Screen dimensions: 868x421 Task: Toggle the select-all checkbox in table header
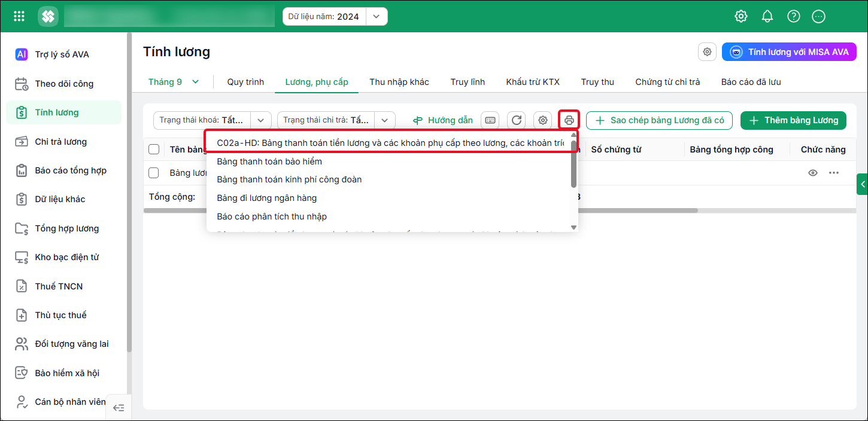point(154,150)
